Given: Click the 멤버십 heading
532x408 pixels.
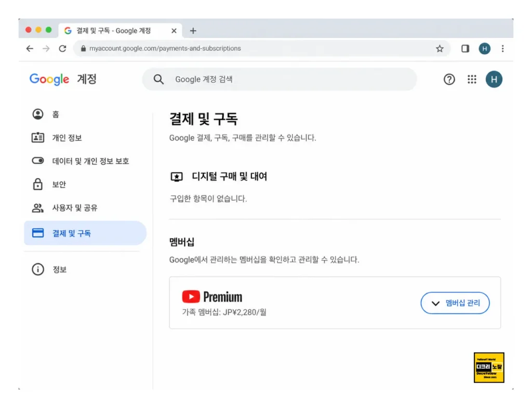Looking at the screenshot, I should tap(182, 242).
